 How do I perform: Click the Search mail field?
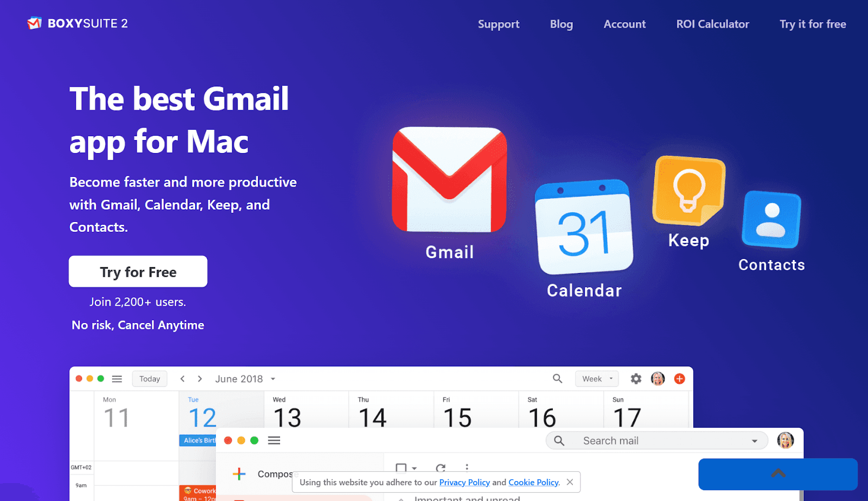tap(657, 441)
